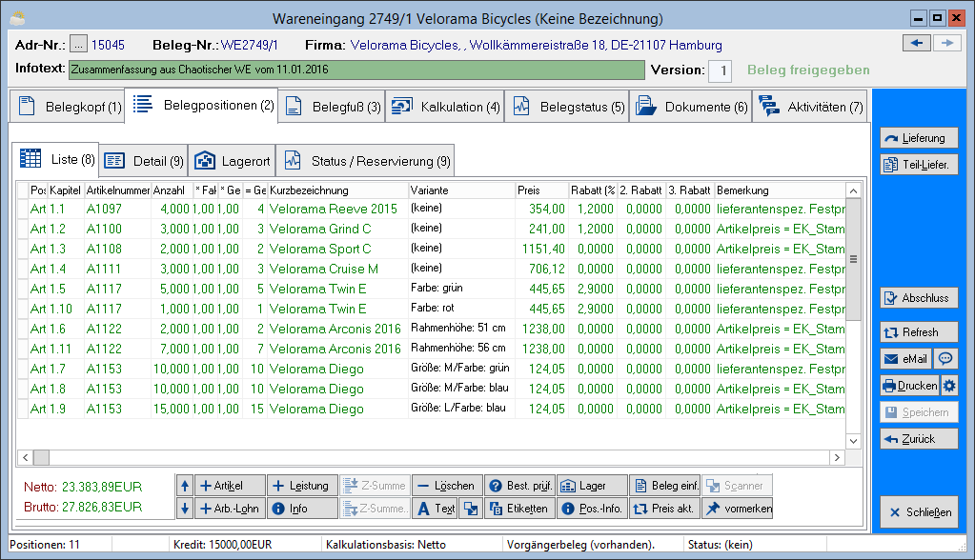Select row Velorama Grind C
The width and height of the screenshot is (975, 560).
click(x=431, y=229)
